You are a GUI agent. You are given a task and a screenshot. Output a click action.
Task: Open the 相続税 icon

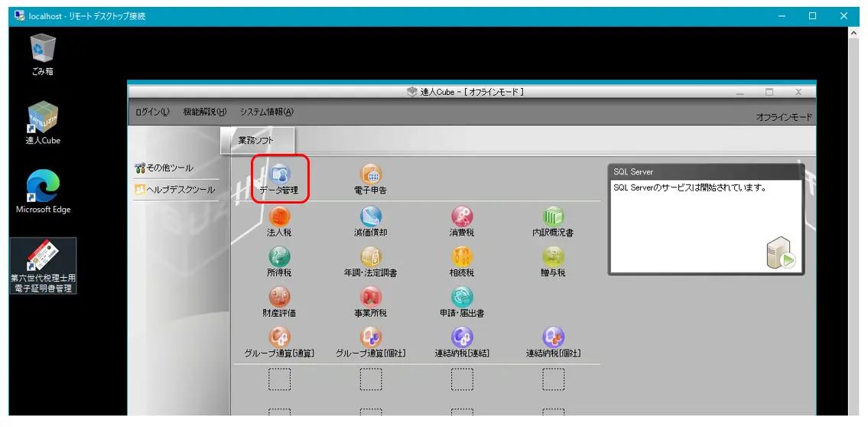(462, 259)
